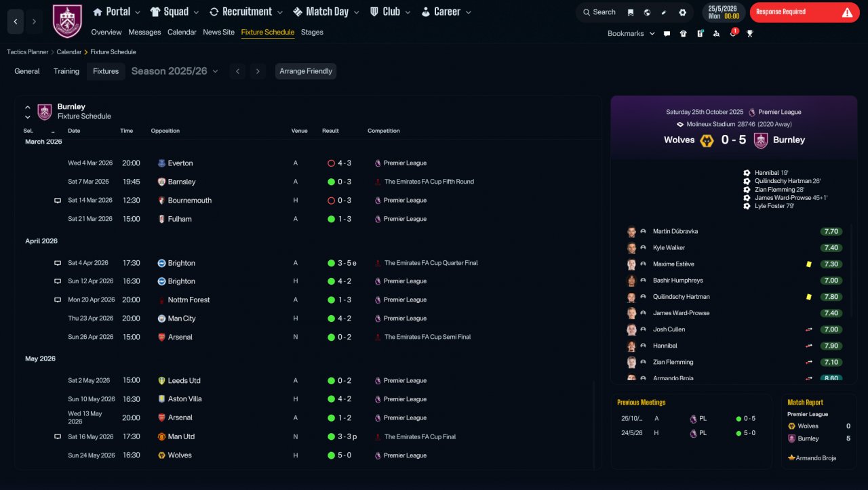Click the pencil edit icon in the top bar
The height and width of the screenshot is (490, 868).
click(665, 12)
